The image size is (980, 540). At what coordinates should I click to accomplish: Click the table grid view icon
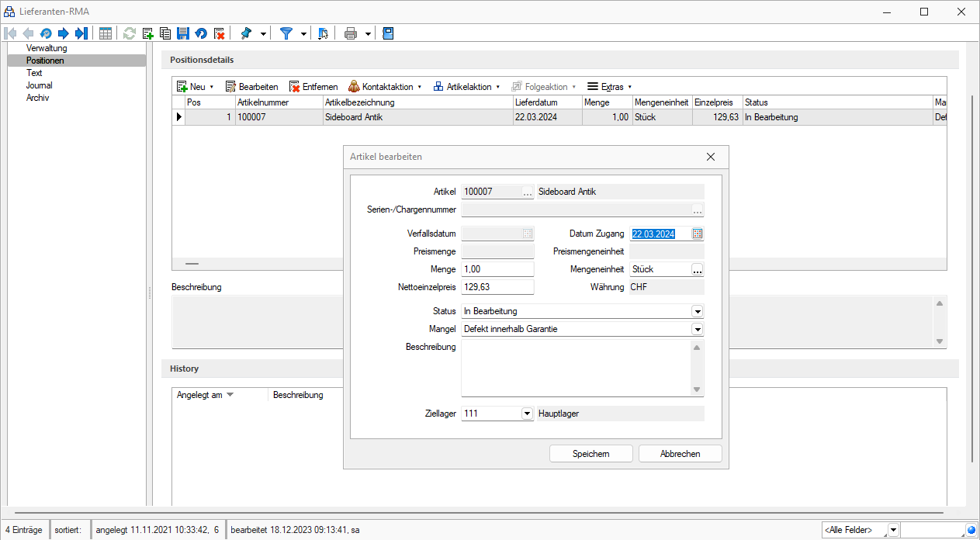click(105, 33)
